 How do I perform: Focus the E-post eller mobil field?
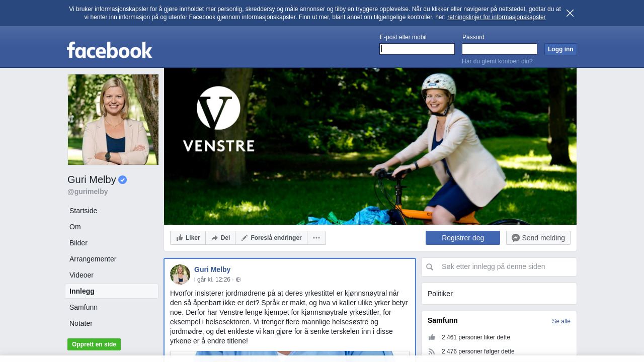pos(417,49)
